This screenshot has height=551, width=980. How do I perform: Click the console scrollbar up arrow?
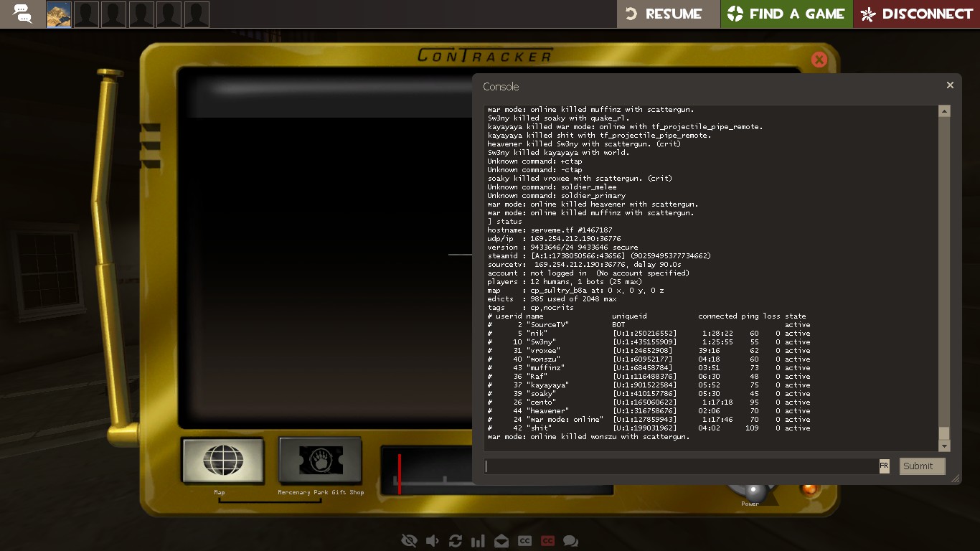944,111
